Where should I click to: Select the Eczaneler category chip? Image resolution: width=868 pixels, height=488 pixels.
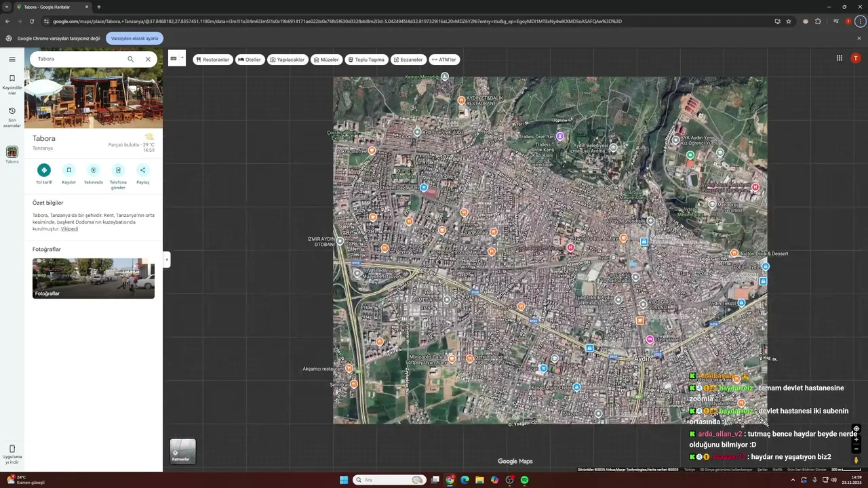408,60
